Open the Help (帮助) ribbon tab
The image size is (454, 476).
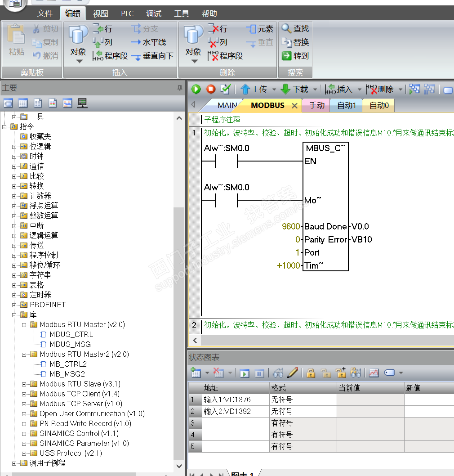(x=209, y=13)
